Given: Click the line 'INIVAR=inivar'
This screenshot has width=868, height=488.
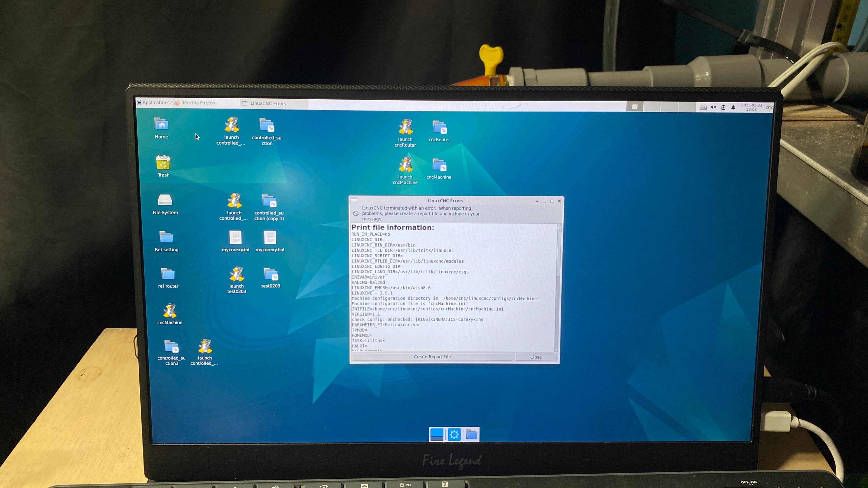Looking at the screenshot, I should pyautogui.click(x=368, y=277).
